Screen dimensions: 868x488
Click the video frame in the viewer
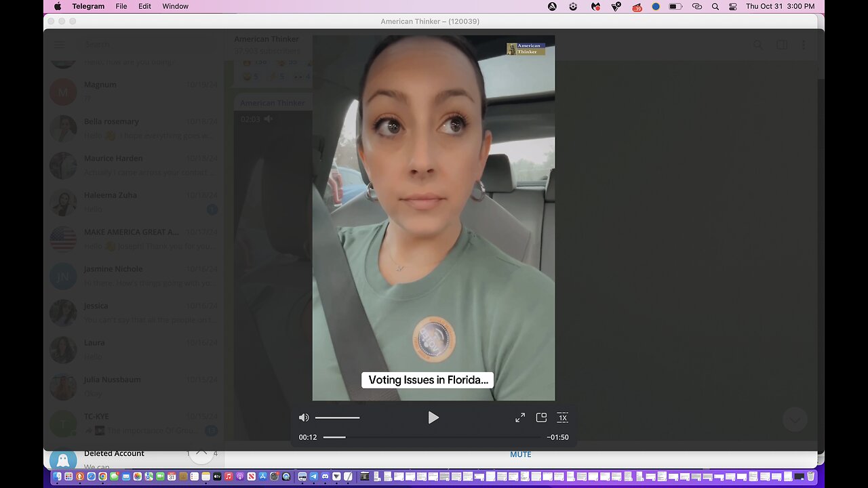(x=433, y=218)
